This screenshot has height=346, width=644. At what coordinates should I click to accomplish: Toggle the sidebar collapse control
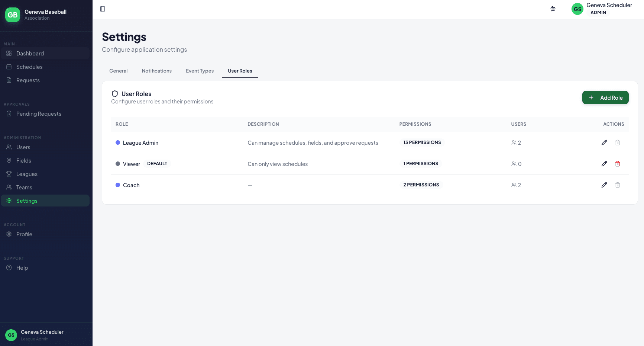coord(102,9)
